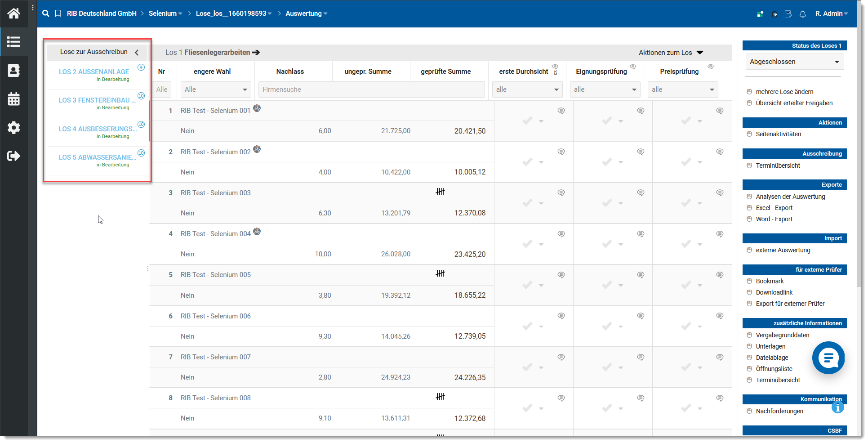Open the green squares widget icon
The image size is (868, 443).
coord(760,14)
